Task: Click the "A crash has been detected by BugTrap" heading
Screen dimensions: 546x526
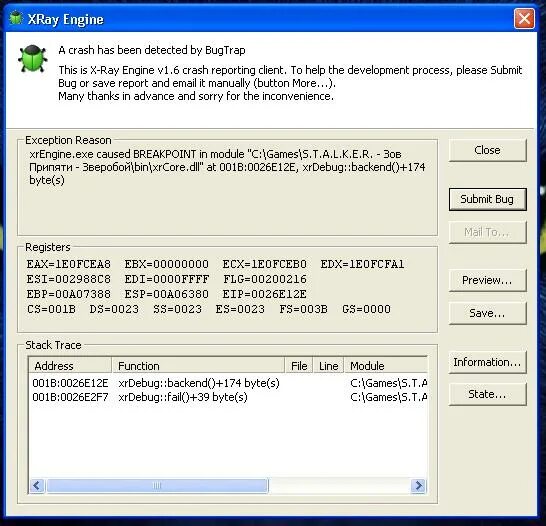Action: [152, 50]
